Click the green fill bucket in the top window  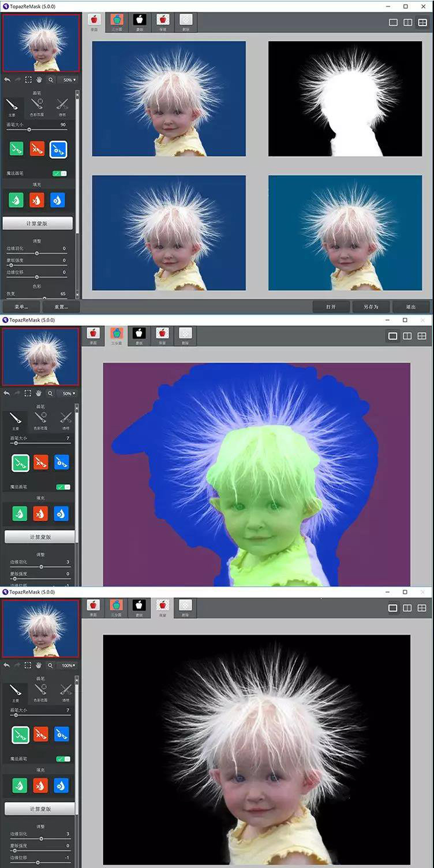coord(16,200)
